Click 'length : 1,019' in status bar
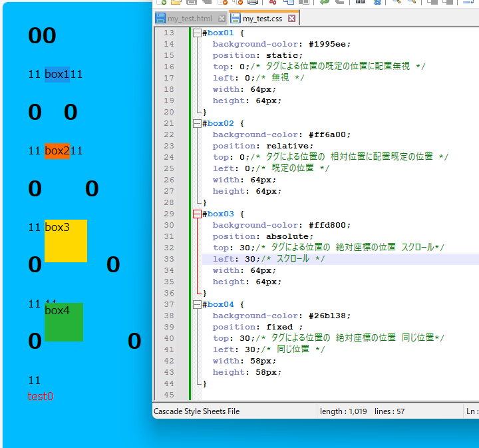Screen dimensions: 479x448 point(343,411)
